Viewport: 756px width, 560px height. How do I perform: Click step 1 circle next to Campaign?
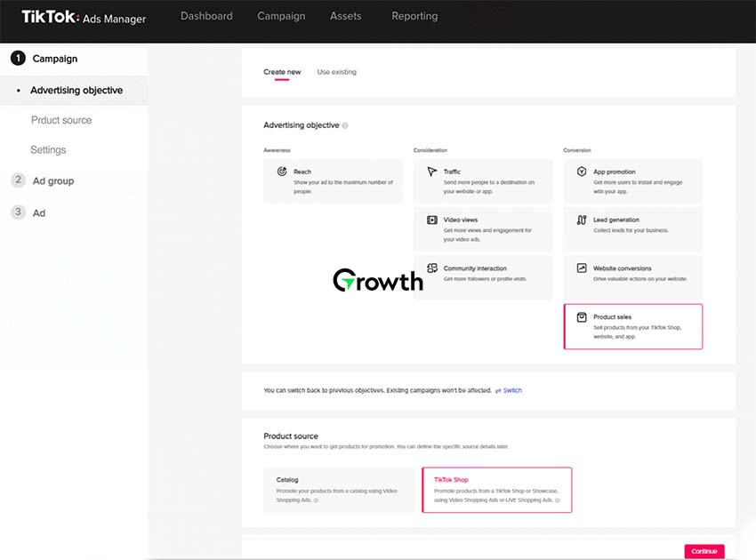(18, 59)
